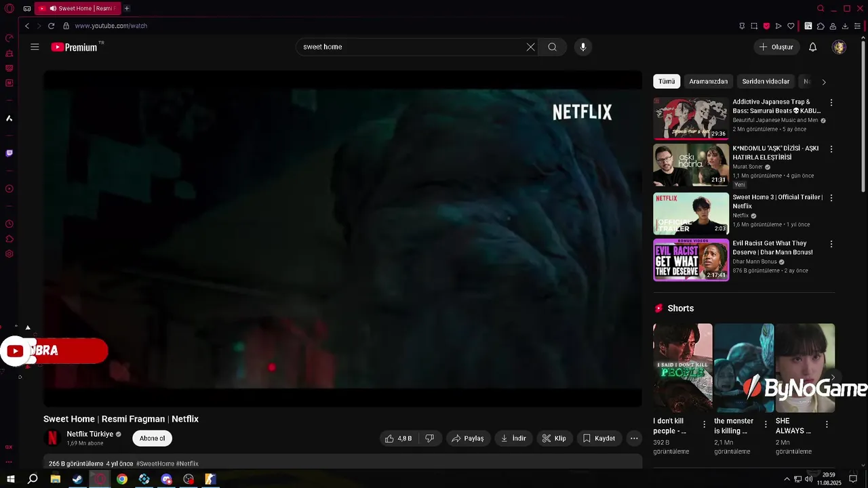Open the account avatar menu
This screenshot has height=488, width=868.
point(840,47)
